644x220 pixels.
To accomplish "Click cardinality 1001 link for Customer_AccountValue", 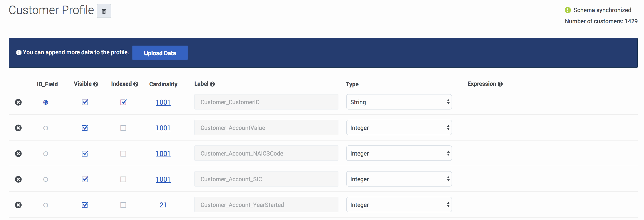I will (163, 128).
